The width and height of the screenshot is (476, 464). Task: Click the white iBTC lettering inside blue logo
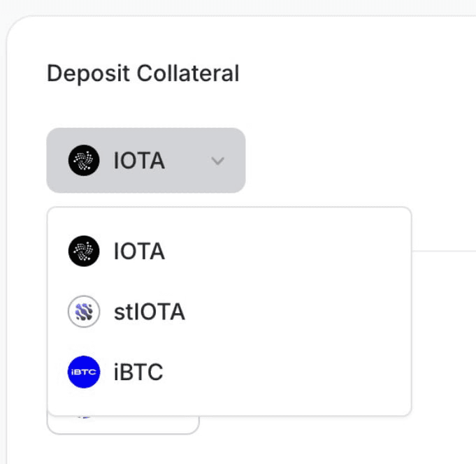[x=83, y=372]
